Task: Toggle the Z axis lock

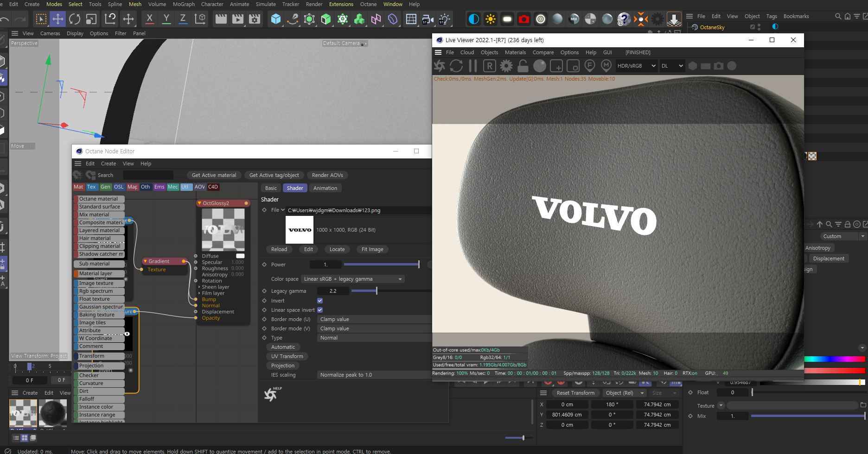Action: [183, 19]
